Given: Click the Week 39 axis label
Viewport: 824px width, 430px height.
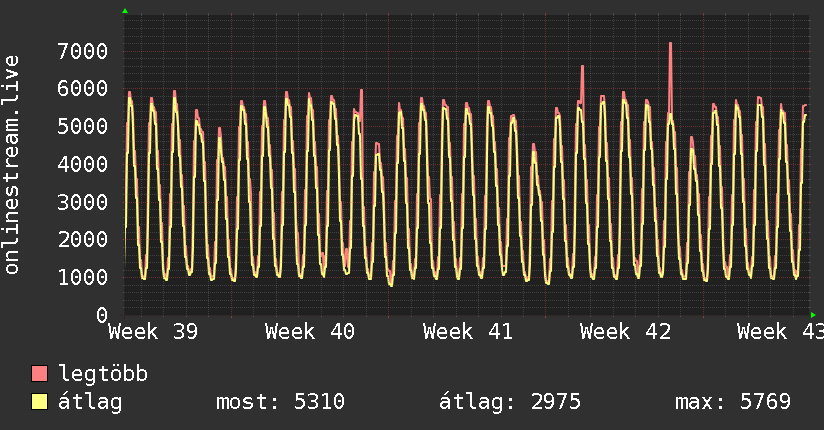Looking at the screenshot, I should (153, 332).
